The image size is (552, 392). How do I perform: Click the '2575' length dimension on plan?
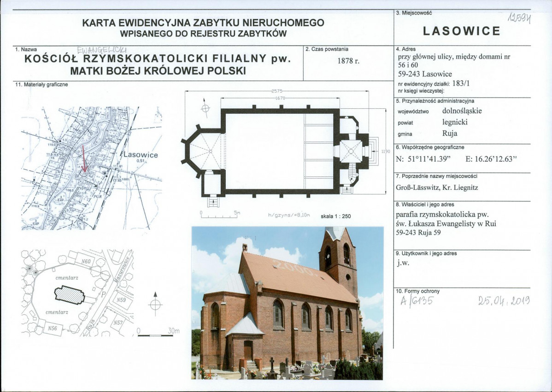point(277,91)
